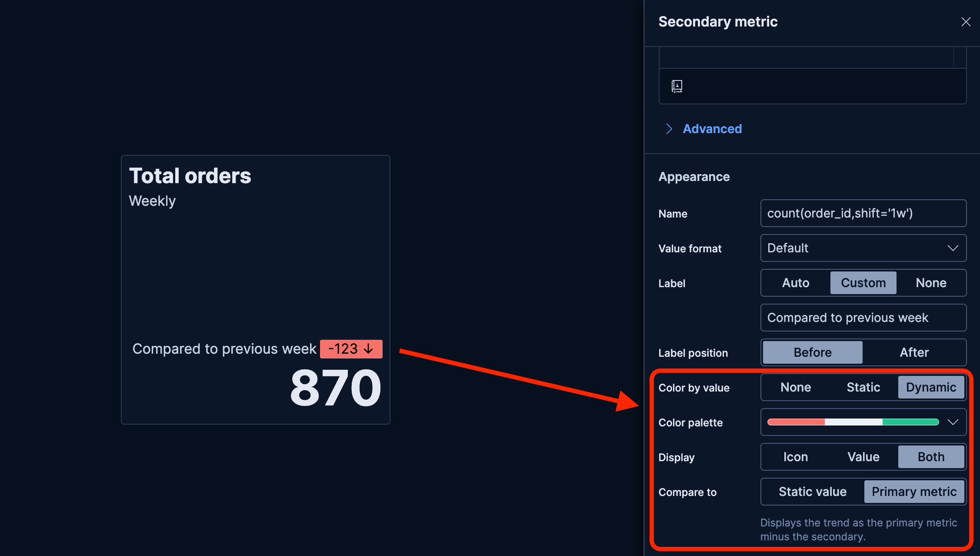Set Display to Value only
This screenshot has width=980, height=556.
point(863,457)
